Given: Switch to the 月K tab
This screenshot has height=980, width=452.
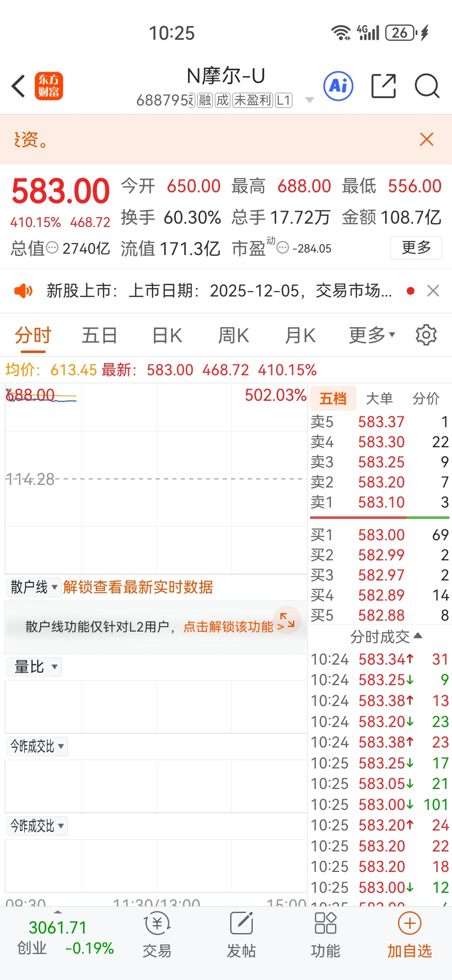Looking at the screenshot, I should 300,335.
